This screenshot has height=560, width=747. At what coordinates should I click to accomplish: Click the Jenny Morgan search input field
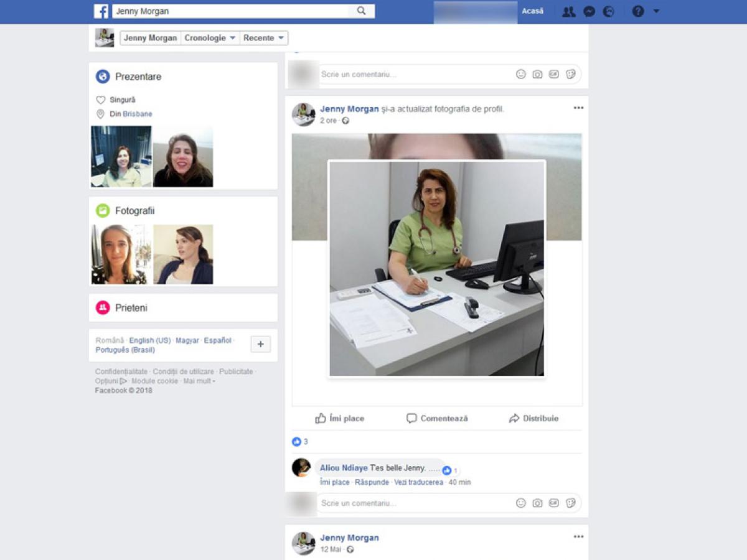(230, 11)
